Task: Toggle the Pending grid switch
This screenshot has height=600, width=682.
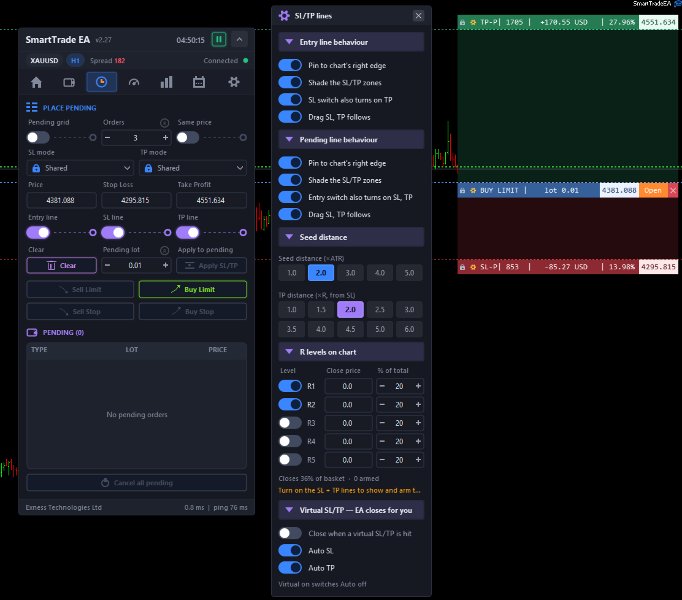Action: (x=38, y=138)
